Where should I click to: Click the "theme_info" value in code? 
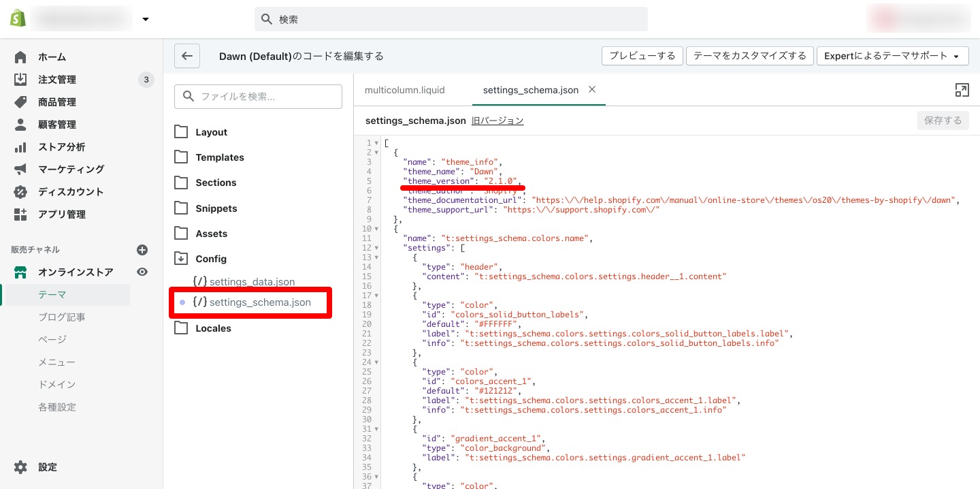point(470,162)
